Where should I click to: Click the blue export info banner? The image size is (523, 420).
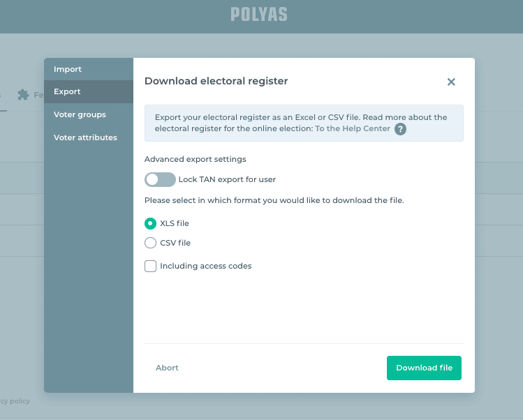tap(304, 118)
